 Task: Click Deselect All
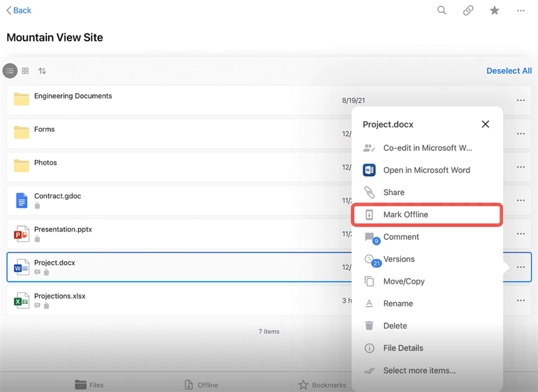[x=509, y=71]
